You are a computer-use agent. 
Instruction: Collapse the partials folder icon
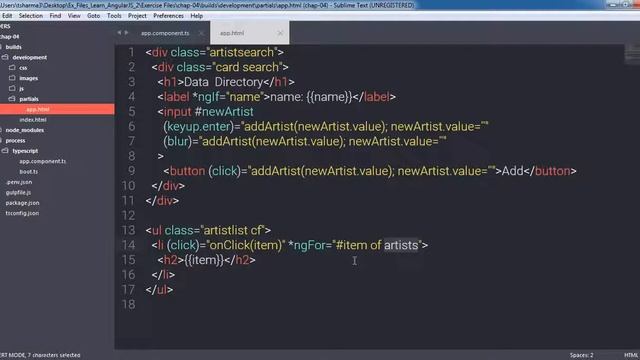[x=12, y=99]
